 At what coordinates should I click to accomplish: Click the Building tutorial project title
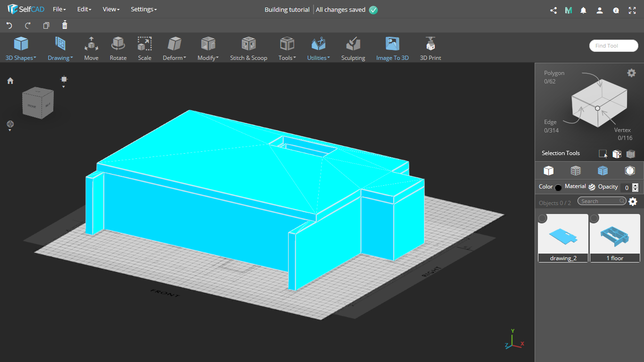point(287,10)
